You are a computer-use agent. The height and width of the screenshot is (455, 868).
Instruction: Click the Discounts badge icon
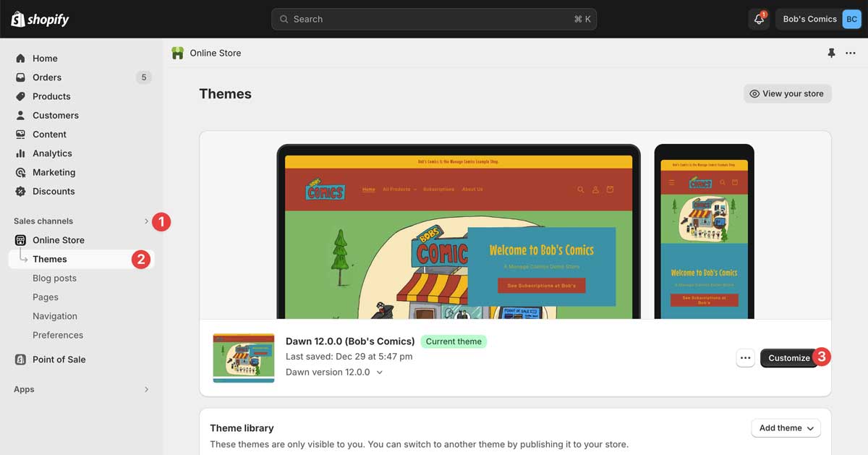point(20,192)
